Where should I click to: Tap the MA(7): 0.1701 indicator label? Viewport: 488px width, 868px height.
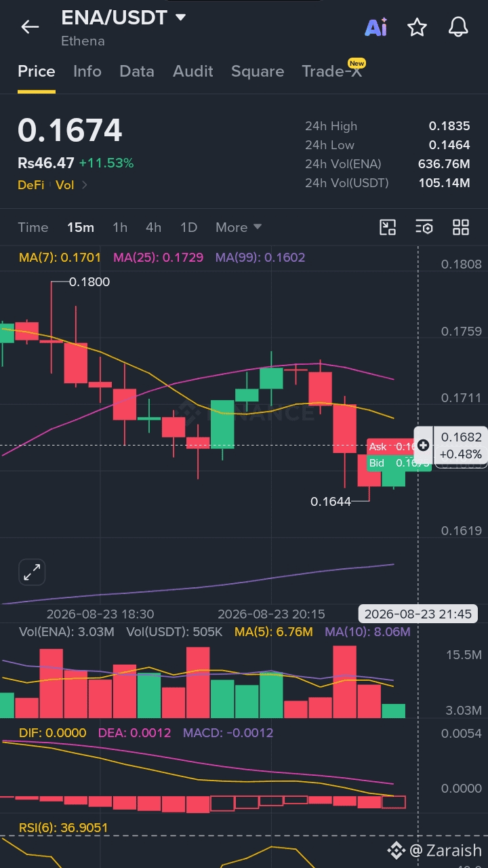click(x=60, y=258)
